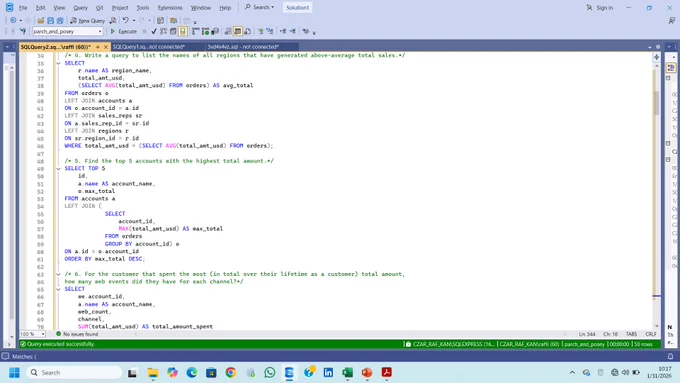Toggle the TABS indentation indicator
This screenshot has height=383, width=680.
pos(631,334)
